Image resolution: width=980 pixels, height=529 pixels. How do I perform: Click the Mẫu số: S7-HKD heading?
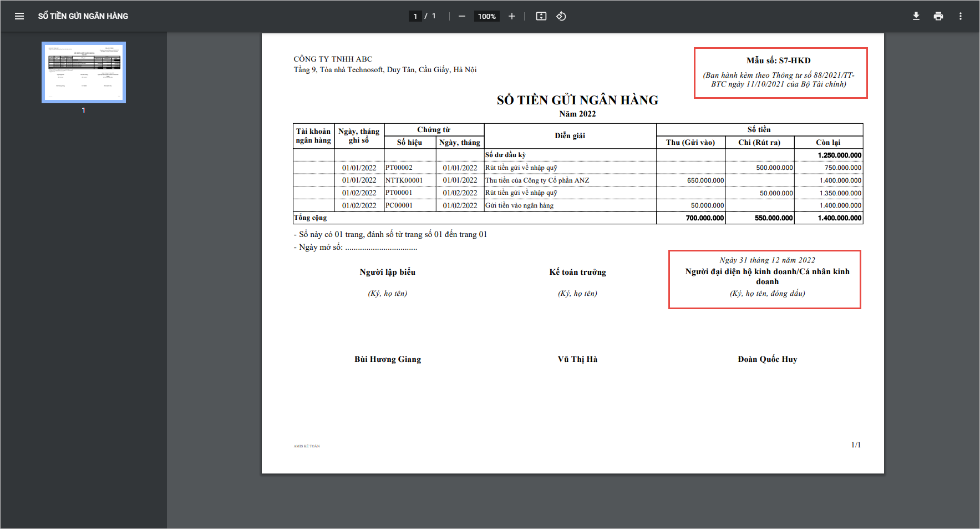point(778,61)
